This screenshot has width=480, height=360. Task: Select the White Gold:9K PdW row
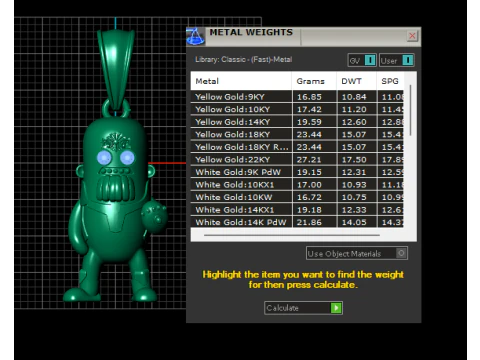pos(297,172)
